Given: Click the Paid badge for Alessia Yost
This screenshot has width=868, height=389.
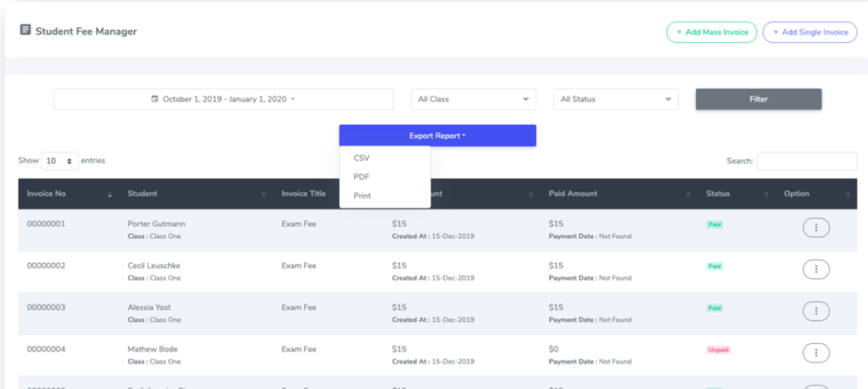Looking at the screenshot, I should 715,308.
